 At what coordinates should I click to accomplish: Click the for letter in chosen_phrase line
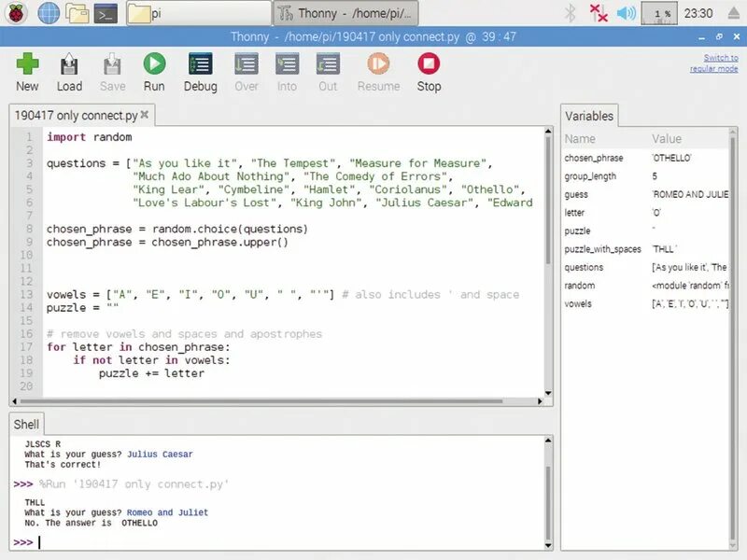(x=138, y=347)
